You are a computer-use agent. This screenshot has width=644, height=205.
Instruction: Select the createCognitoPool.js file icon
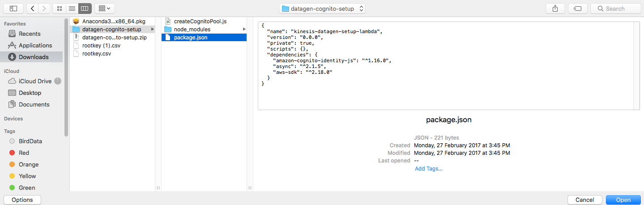168,21
